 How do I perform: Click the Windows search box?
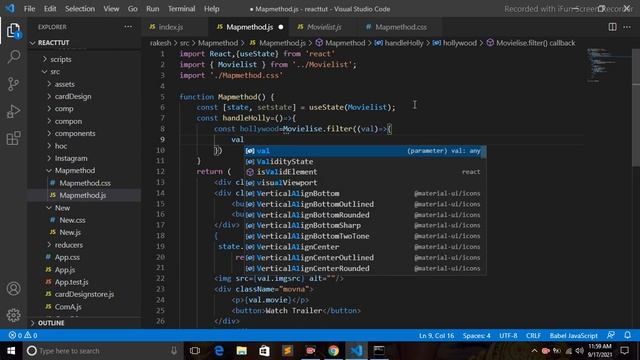pyautogui.click(x=103, y=351)
